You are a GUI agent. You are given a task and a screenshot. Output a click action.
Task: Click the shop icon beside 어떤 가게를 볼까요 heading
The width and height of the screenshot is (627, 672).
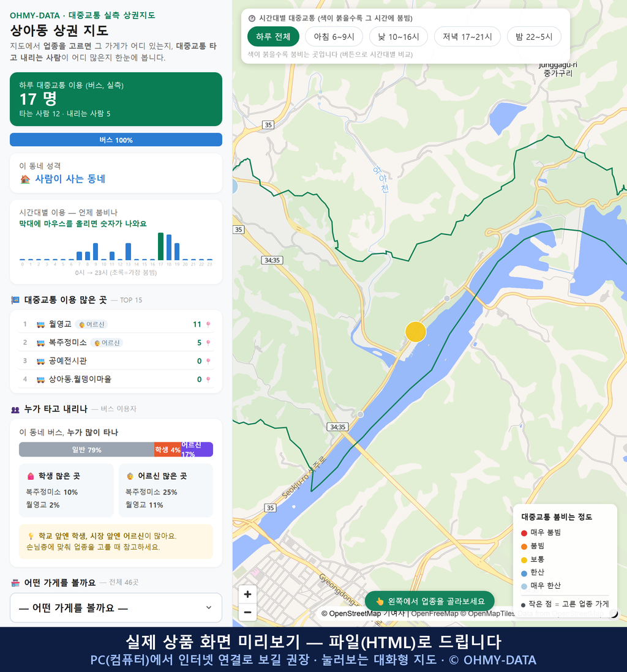click(15, 583)
